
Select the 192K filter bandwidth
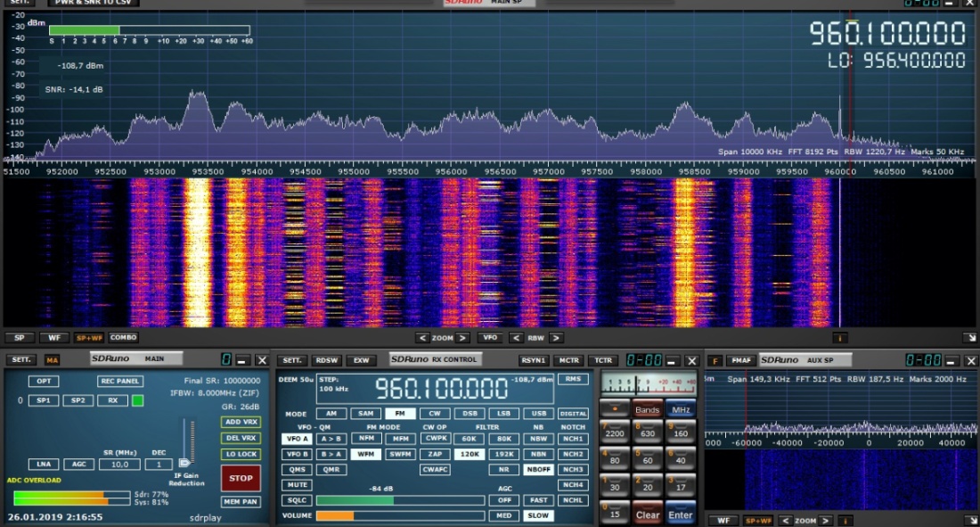click(x=503, y=455)
